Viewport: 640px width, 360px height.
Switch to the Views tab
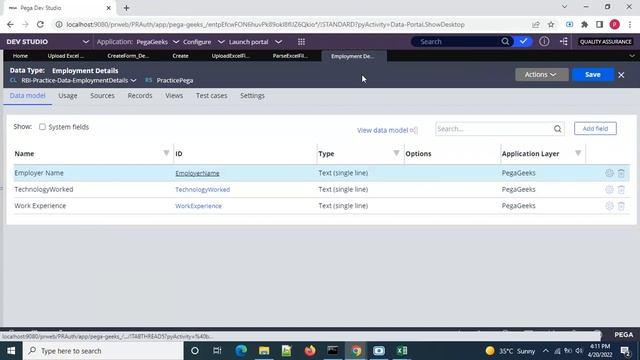click(174, 96)
